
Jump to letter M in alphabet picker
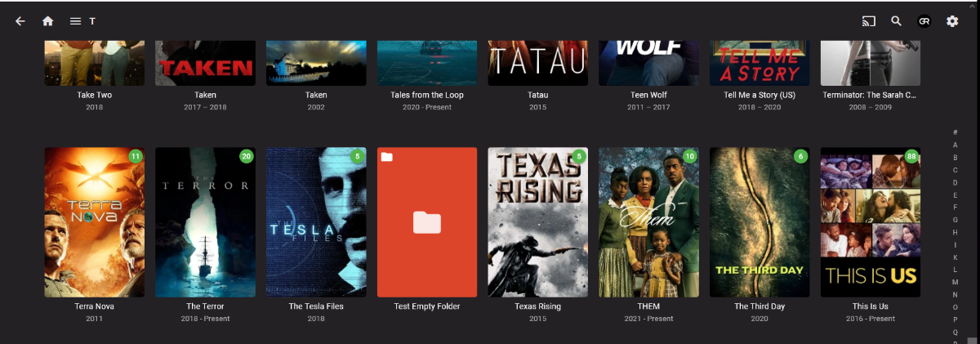(955, 283)
